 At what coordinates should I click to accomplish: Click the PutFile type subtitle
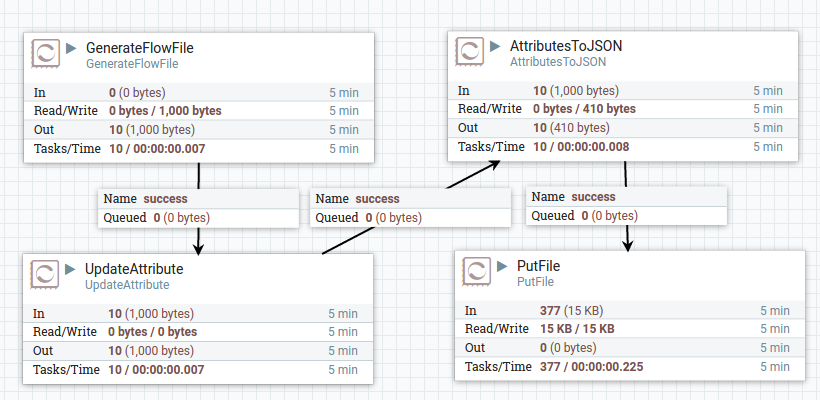click(x=535, y=281)
